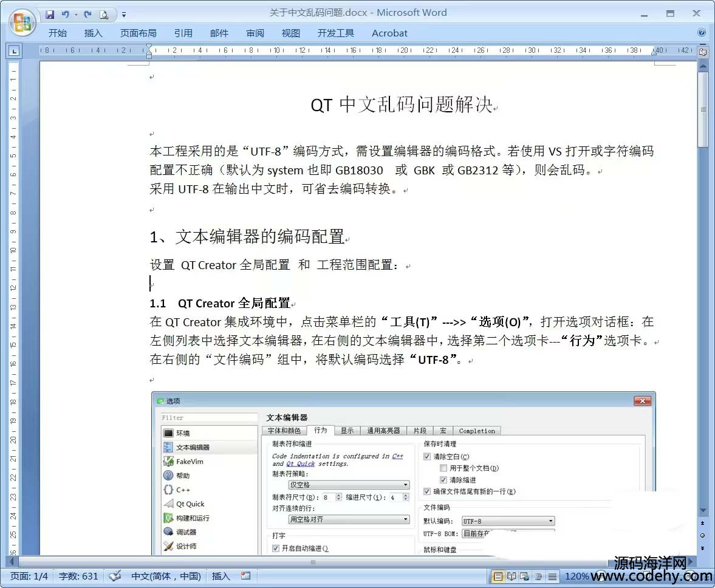The width and height of the screenshot is (715, 588).
Task: Open the 开始 ribbon tab
Action: click(58, 33)
